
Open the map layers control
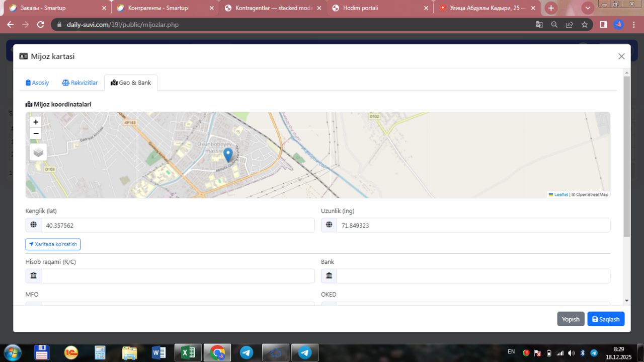coord(38,152)
